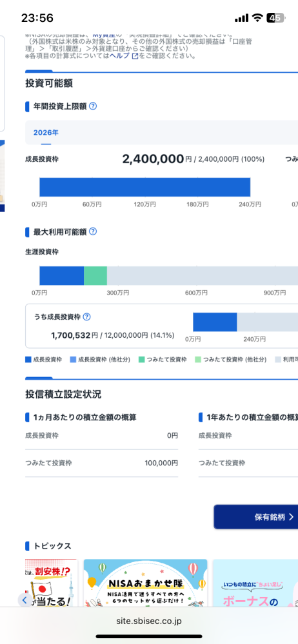Open help icon beside 最大利用可能額

click(x=93, y=231)
